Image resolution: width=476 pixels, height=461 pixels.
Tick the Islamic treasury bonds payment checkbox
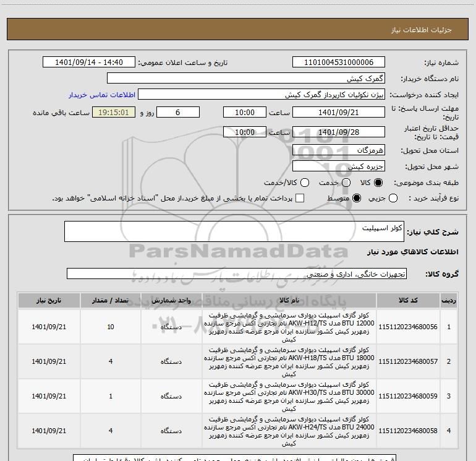click(300, 198)
